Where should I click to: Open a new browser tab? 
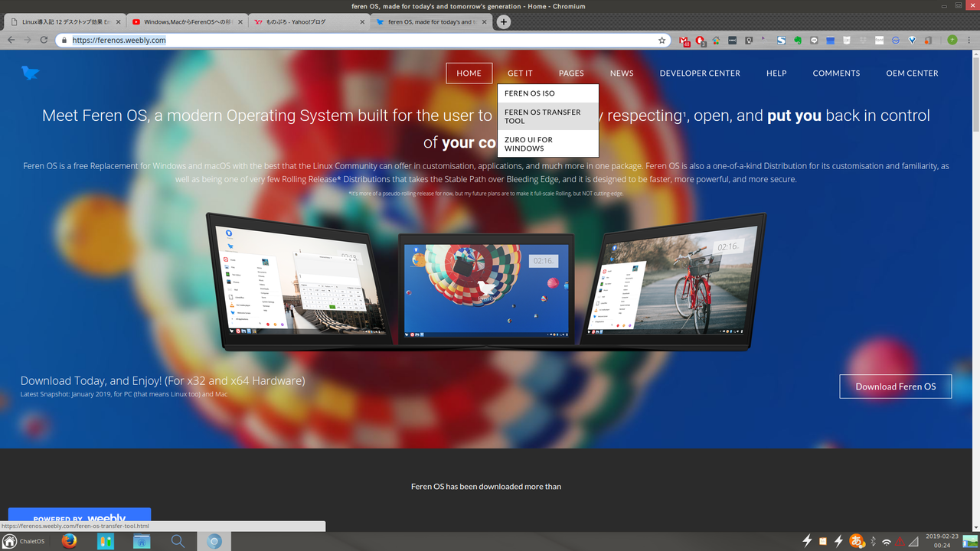(504, 22)
